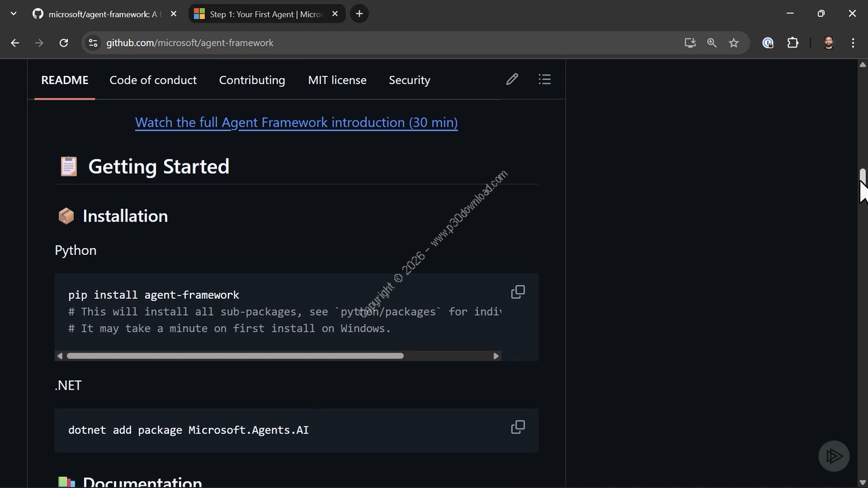Click the .NET label text
Viewport: 868px width, 488px height.
[68, 385]
